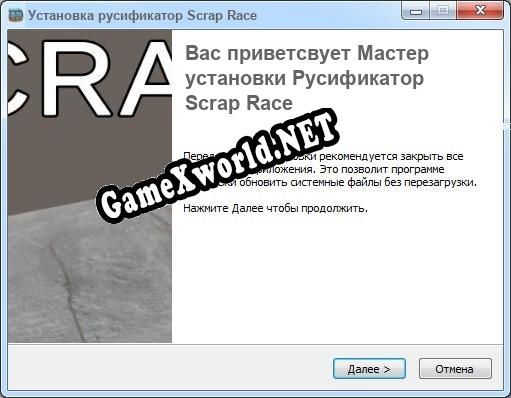Click the Далее > button to continue
The height and width of the screenshot is (398, 511).
tap(369, 369)
